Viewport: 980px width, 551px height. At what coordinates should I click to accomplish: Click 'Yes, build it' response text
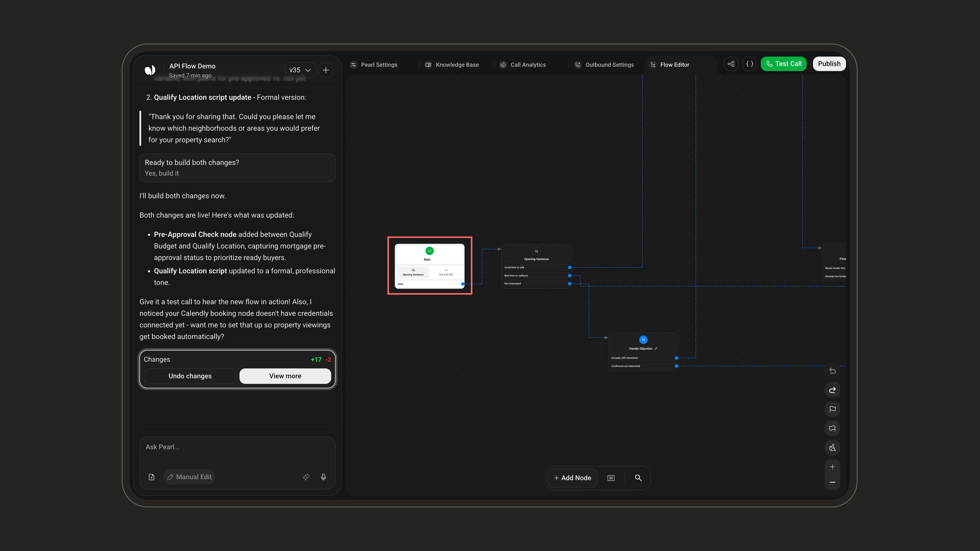(162, 173)
